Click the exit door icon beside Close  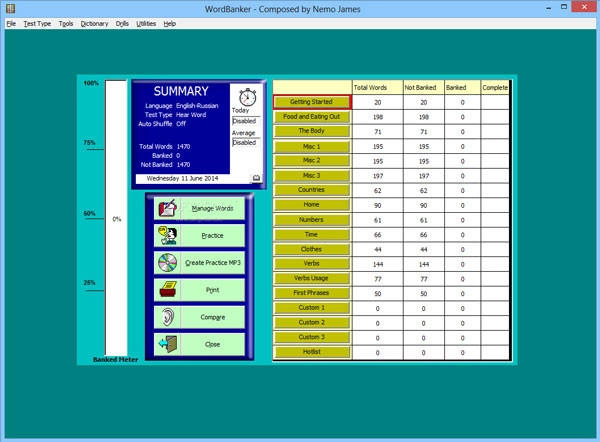point(167,344)
